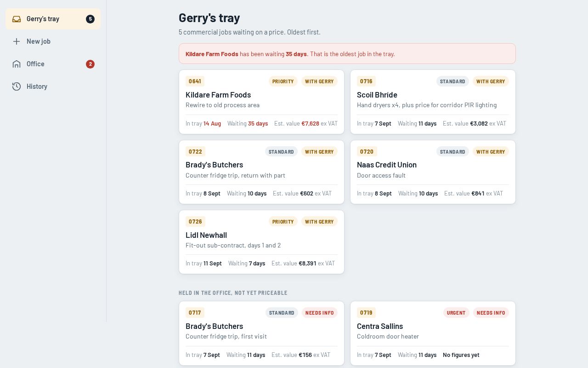Click '35 days' waiting on the Kildare card

pos(258,124)
